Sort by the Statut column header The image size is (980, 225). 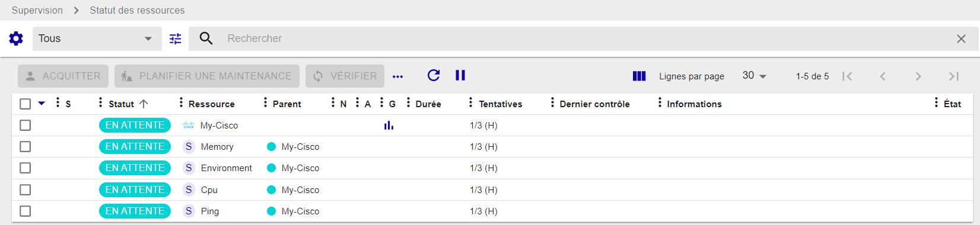pyautogui.click(x=121, y=104)
